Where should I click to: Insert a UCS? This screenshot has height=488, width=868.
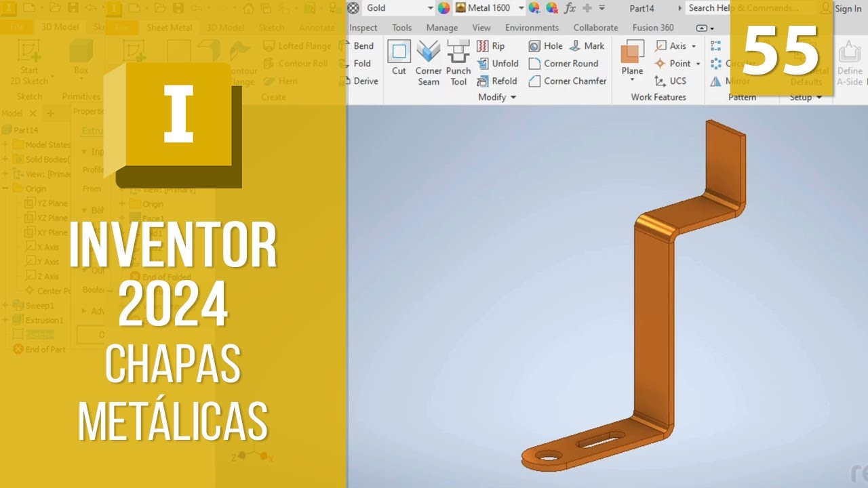coord(671,81)
